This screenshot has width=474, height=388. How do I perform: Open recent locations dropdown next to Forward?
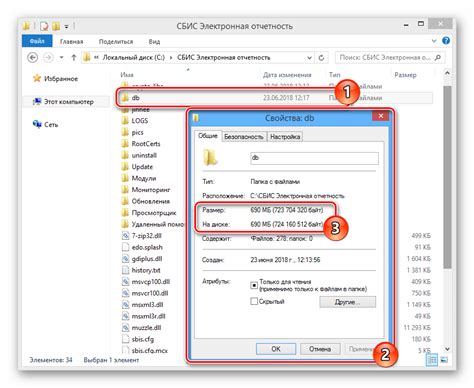[61, 58]
